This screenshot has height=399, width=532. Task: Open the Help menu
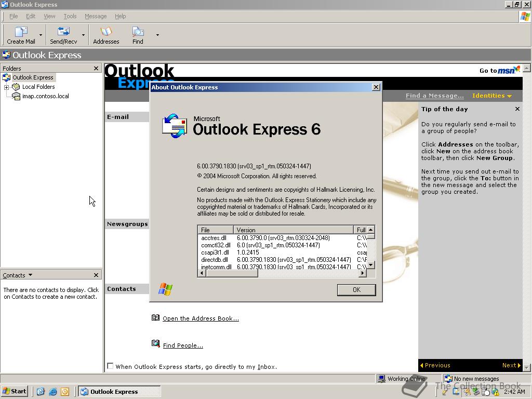pos(120,16)
